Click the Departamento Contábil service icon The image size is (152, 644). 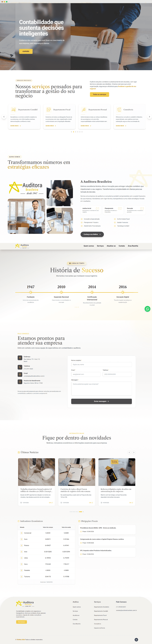[x=14, y=110]
